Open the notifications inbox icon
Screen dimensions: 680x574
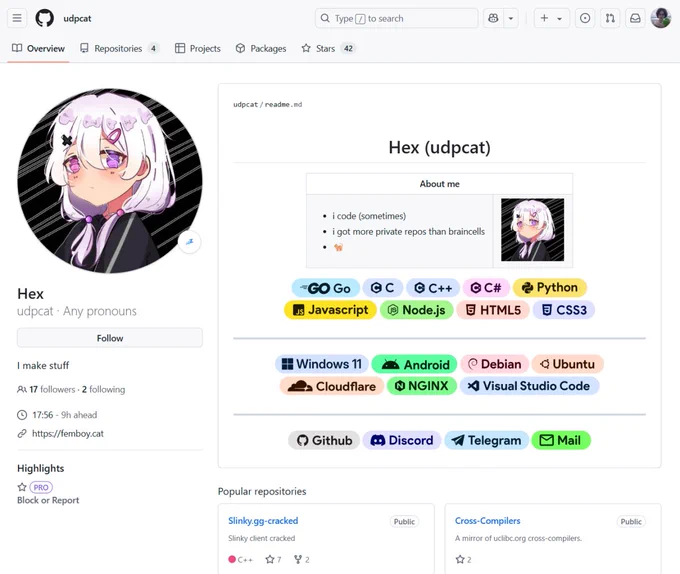tap(635, 18)
